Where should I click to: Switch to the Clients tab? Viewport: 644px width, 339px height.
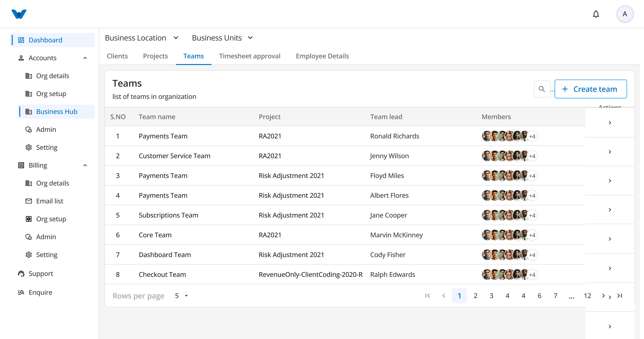117,56
